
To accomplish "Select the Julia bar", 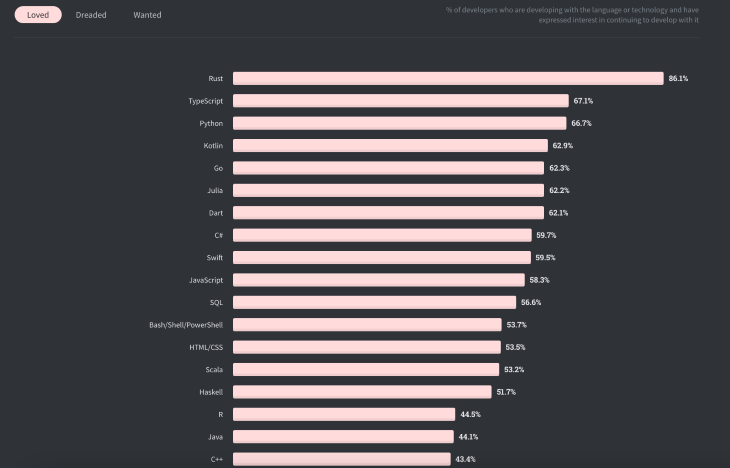I will click(388, 190).
